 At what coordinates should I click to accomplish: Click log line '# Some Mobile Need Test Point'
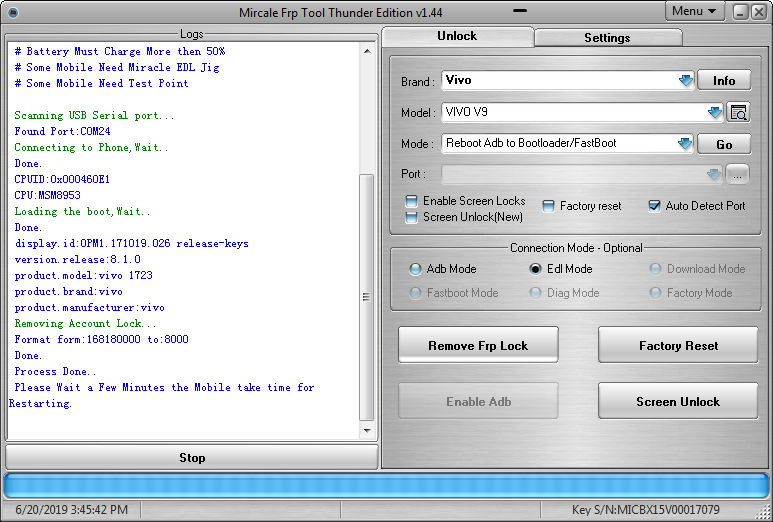(x=101, y=84)
